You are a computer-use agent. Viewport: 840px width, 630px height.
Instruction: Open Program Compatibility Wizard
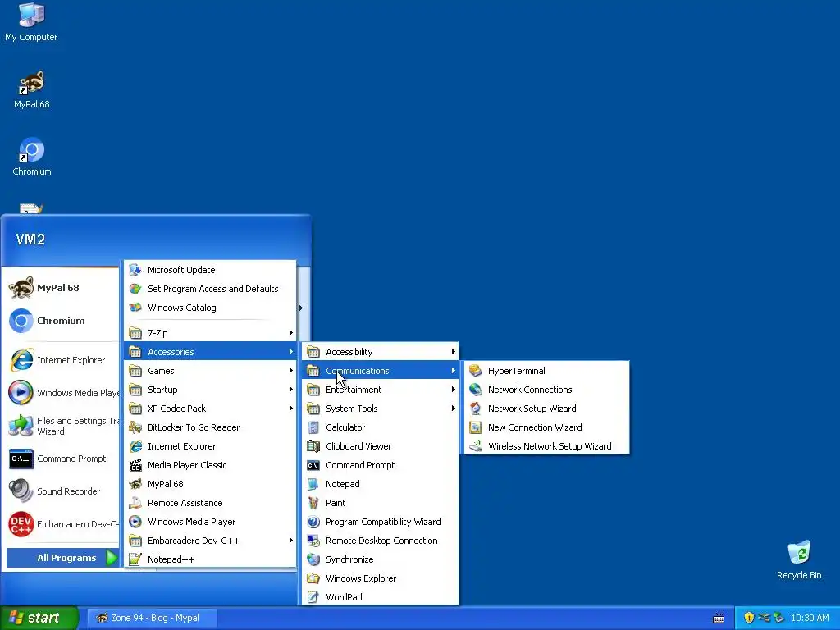381,521
